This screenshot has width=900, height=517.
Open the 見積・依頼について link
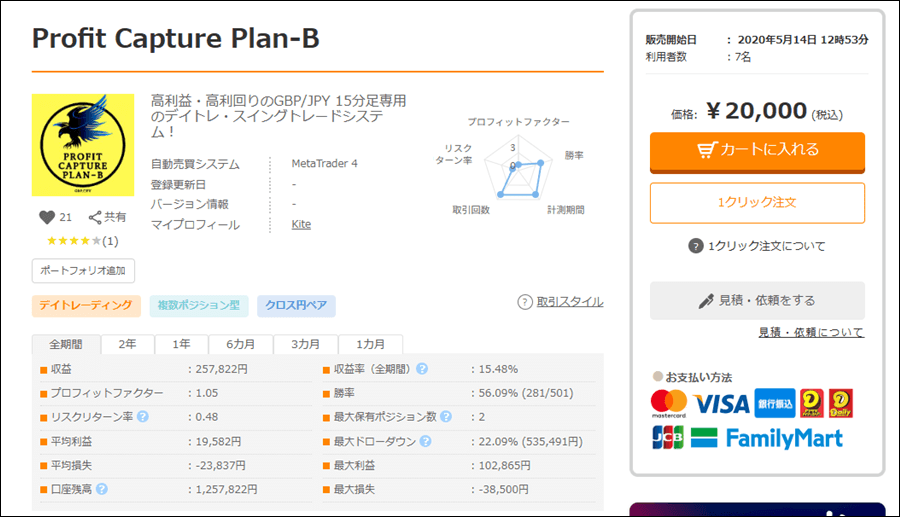click(x=811, y=332)
